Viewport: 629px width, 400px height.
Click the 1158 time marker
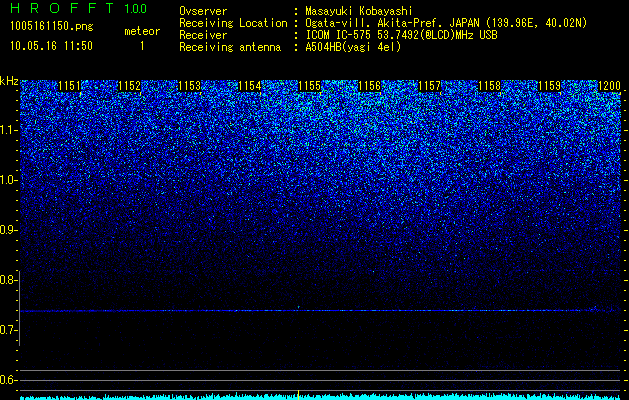point(490,86)
